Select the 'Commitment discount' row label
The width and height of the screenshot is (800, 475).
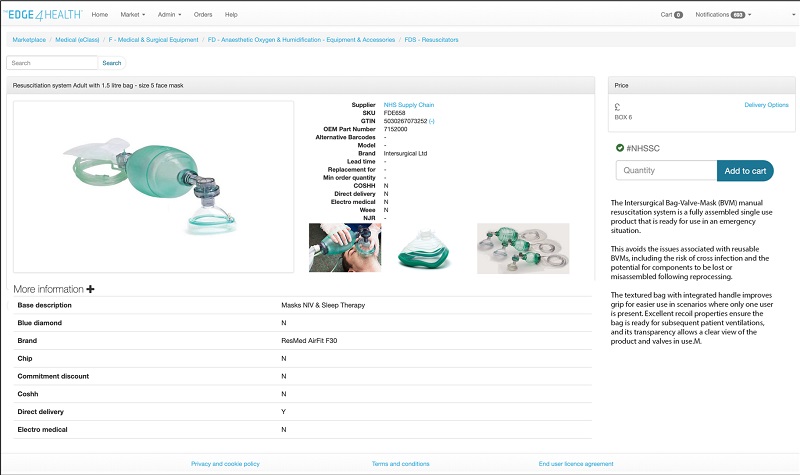pyautogui.click(x=53, y=376)
